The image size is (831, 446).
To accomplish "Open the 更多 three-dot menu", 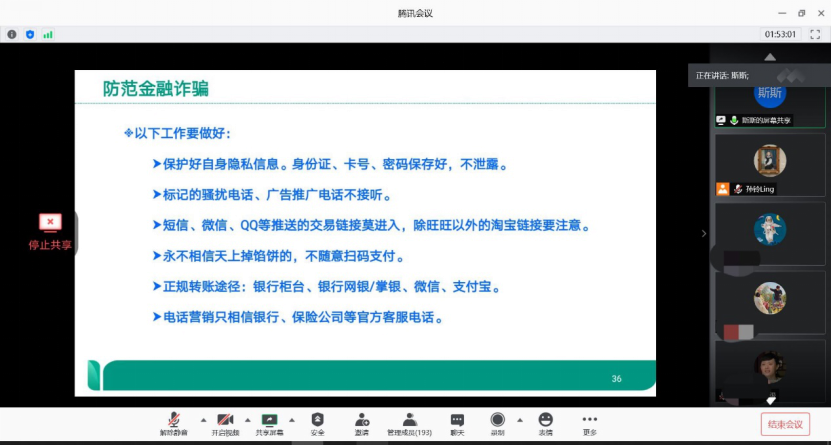I will (590, 420).
